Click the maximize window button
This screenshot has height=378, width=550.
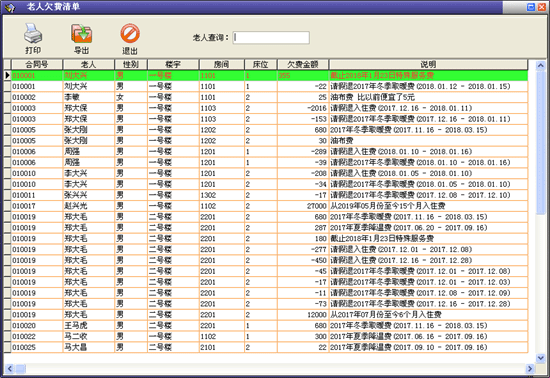click(531, 7)
